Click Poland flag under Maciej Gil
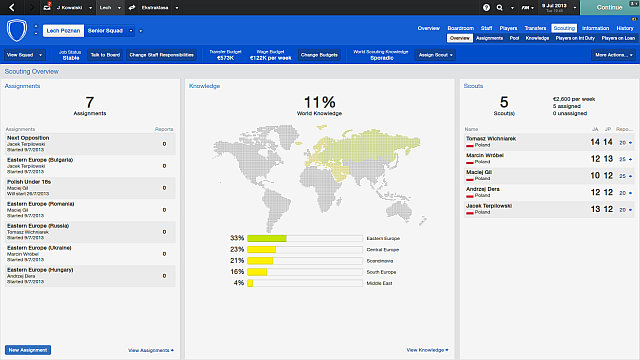The height and width of the screenshot is (360, 640). pyautogui.click(x=470, y=179)
